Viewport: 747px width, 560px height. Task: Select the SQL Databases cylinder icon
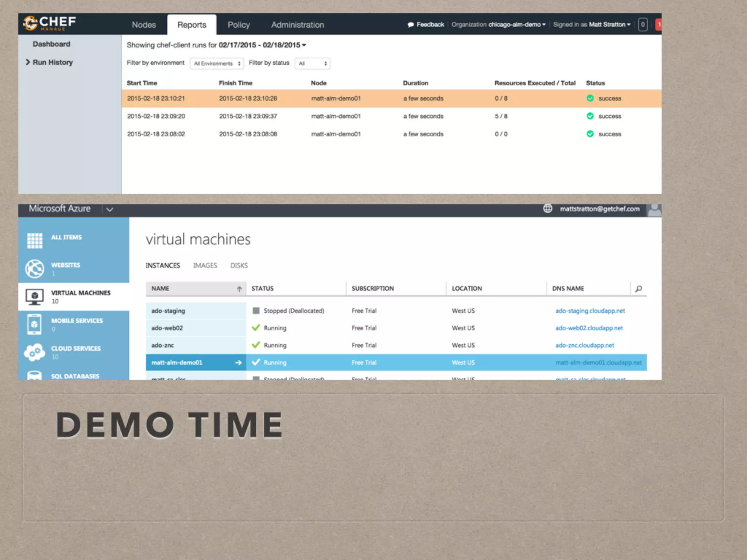pyautogui.click(x=34, y=376)
